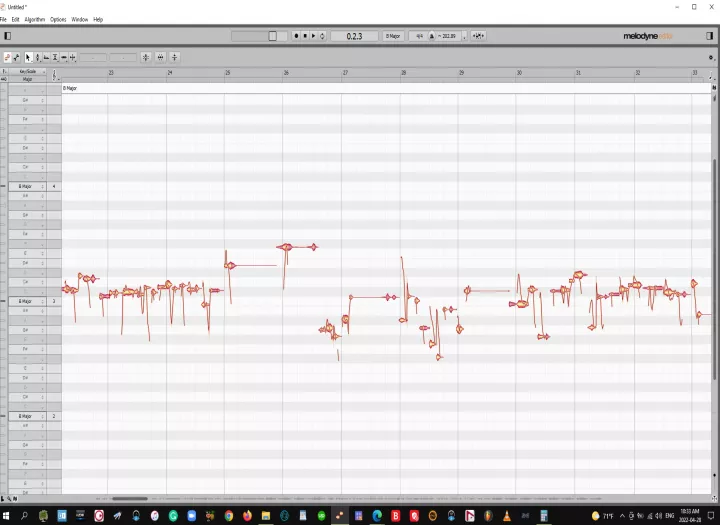Click bar 28 in the time ruler
The width and height of the screenshot is (720, 525).
[x=404, y=73]
